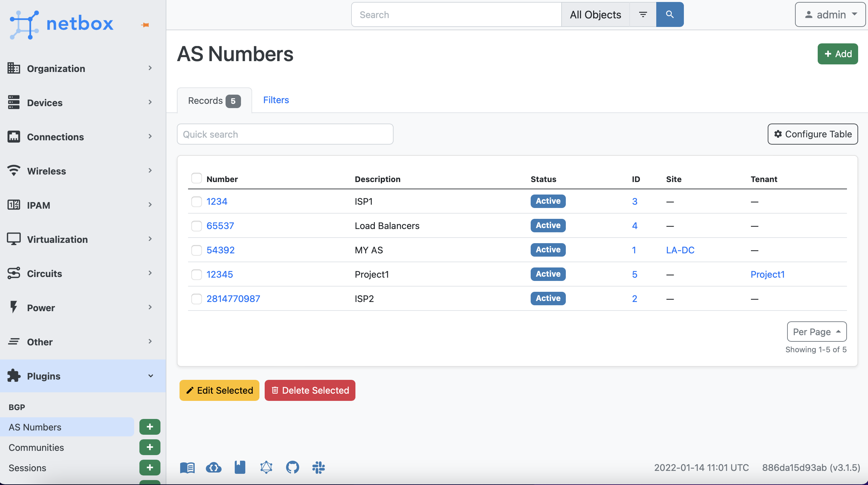Click into the Quick search field
868x485 pixels.
[x=285, y=134]
